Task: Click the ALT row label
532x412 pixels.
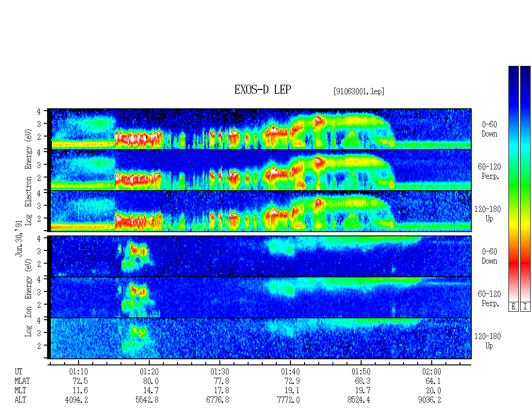Action: pyautogui.click(x=20, y=400)
